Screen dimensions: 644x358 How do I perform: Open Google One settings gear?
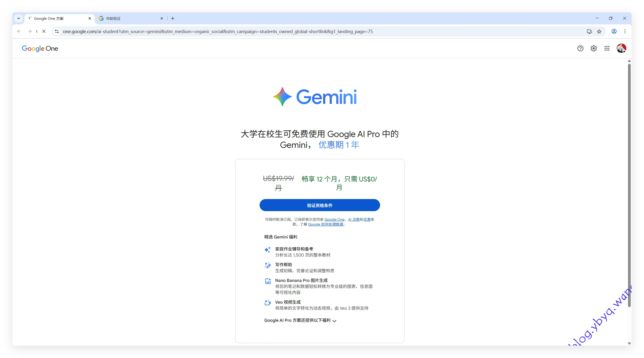[x=593, y=48]
